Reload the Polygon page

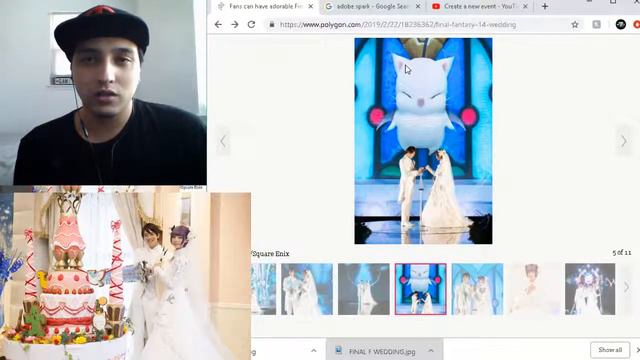251,24
